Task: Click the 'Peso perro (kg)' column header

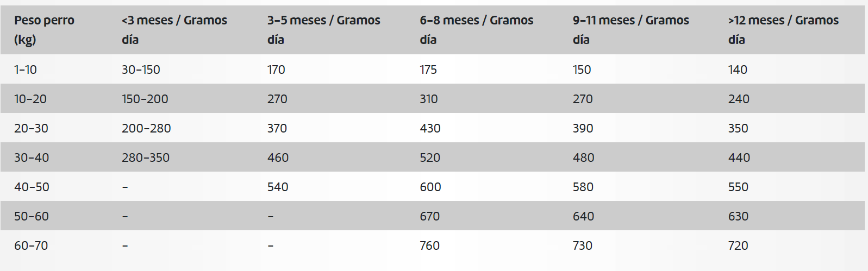Action: pos(44,30)
